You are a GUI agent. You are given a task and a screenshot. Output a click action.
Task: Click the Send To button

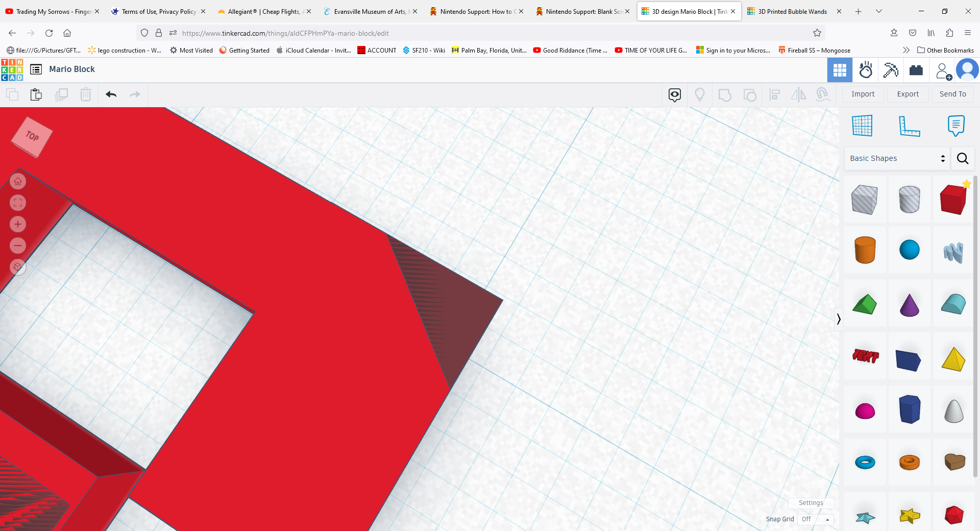[952, 94]
